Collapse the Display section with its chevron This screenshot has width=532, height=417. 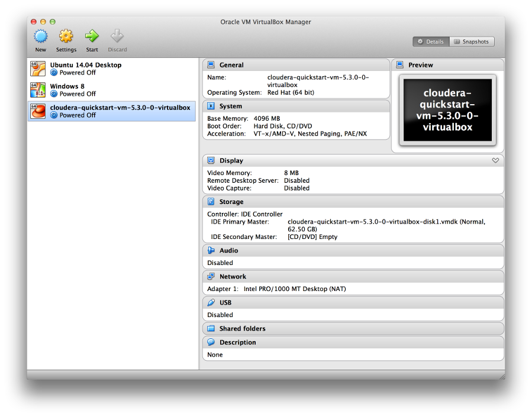(x=495, y=160)
